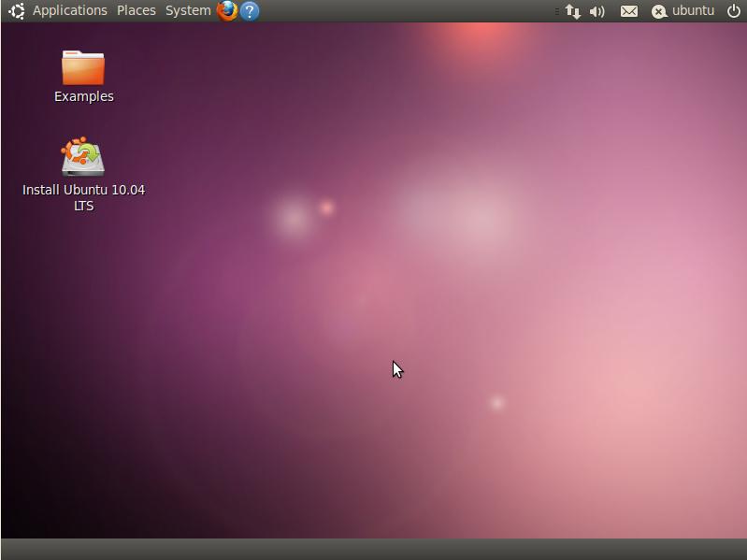Image resolution: width=747 pixels, height=560 pixels.
Task: Open the ubuntu user status menu
Action: point(682,11)
